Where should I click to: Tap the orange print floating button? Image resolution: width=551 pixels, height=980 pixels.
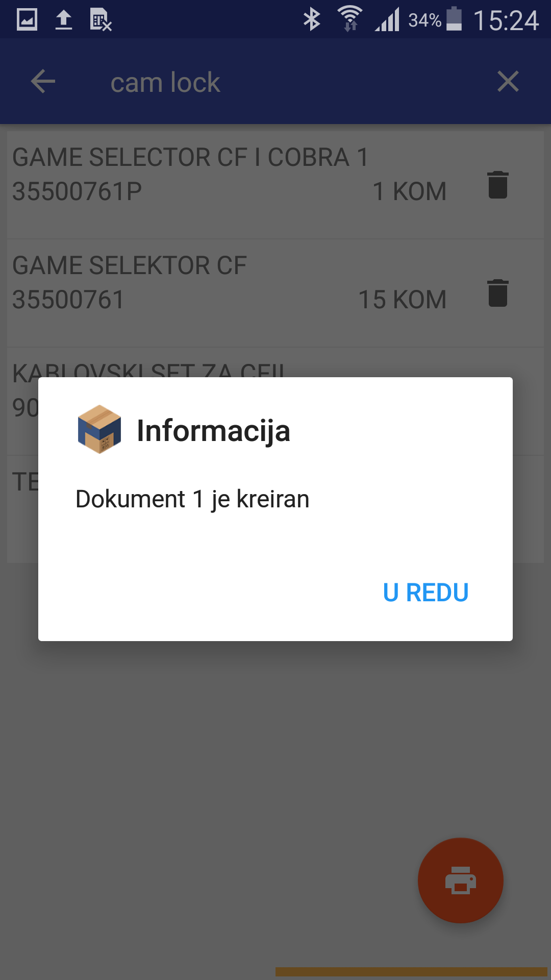coord(461,880)
